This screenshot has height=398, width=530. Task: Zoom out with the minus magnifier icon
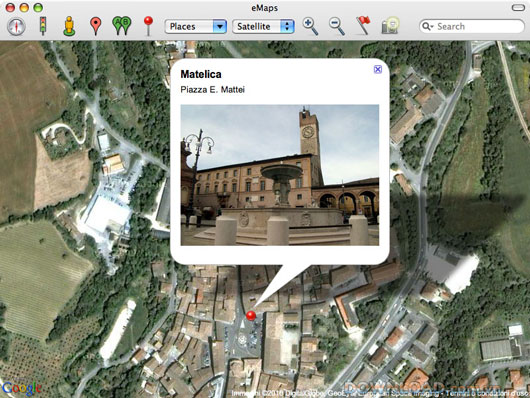tap(337, 26)
